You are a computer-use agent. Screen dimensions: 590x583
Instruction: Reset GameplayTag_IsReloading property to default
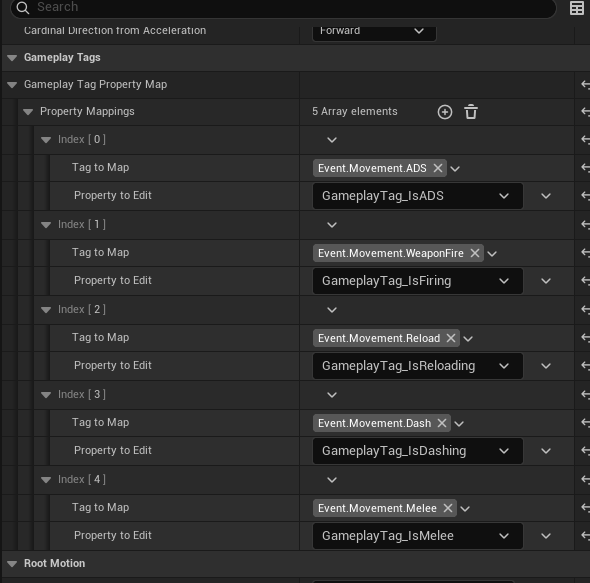coord(585,365)
